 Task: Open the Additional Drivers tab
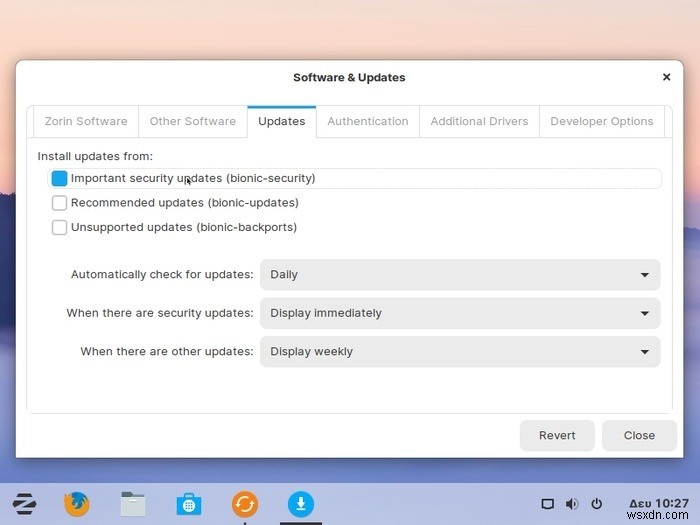pyautogui.click(x=479, y=121)
